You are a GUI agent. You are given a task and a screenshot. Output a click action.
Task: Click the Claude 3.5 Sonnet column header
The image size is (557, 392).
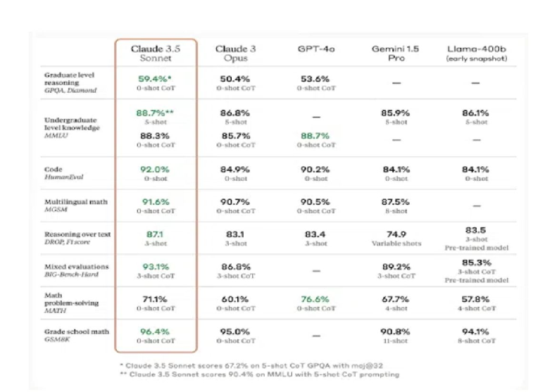[x=156, y=53]
